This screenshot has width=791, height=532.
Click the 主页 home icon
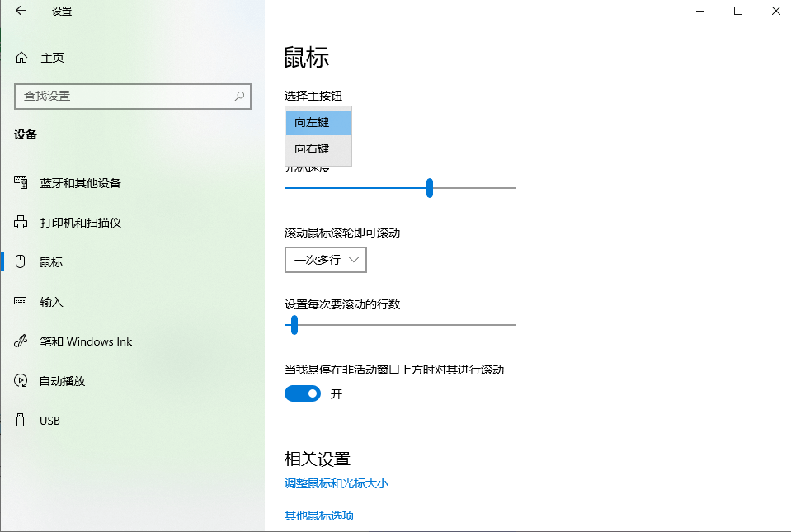(20, 57)
